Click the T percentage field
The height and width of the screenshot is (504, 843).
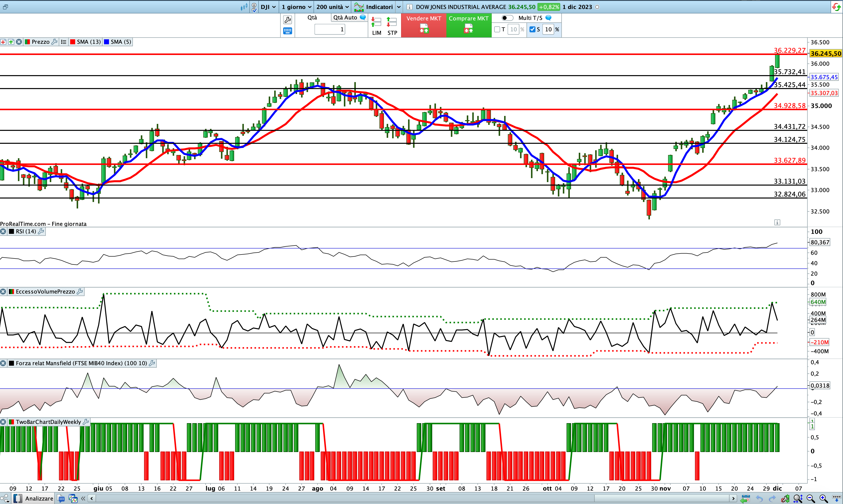(513, 30)
